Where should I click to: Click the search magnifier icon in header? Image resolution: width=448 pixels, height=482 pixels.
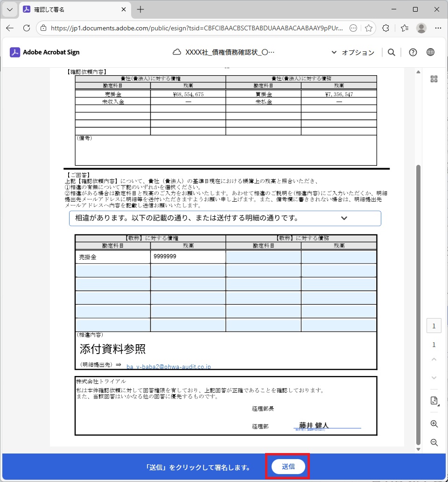tap(392, 52)
